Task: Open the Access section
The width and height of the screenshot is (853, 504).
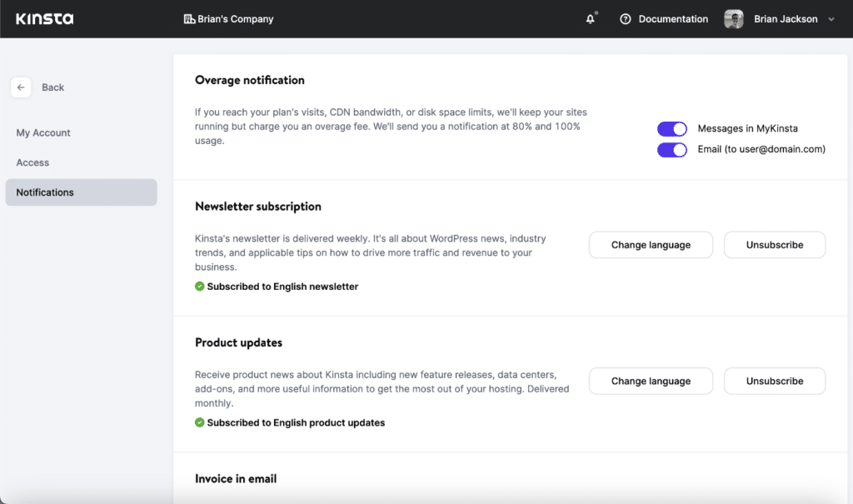Action: [32, 162]
